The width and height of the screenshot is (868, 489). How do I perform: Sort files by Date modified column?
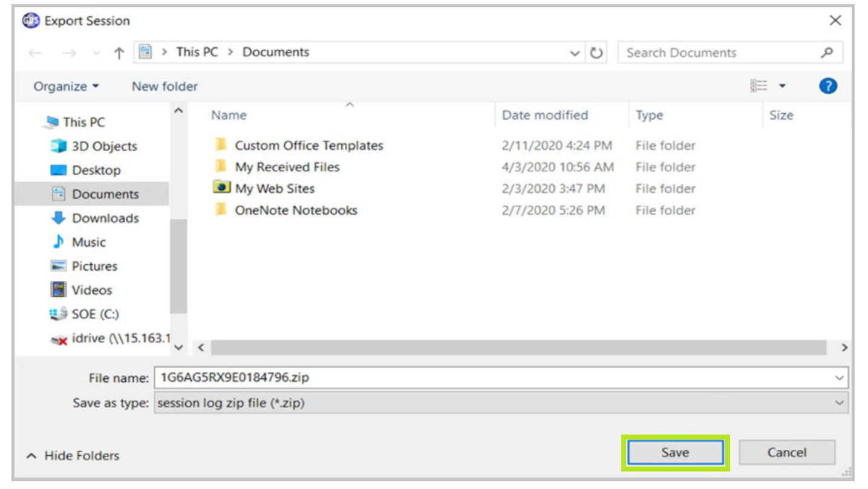544,115
